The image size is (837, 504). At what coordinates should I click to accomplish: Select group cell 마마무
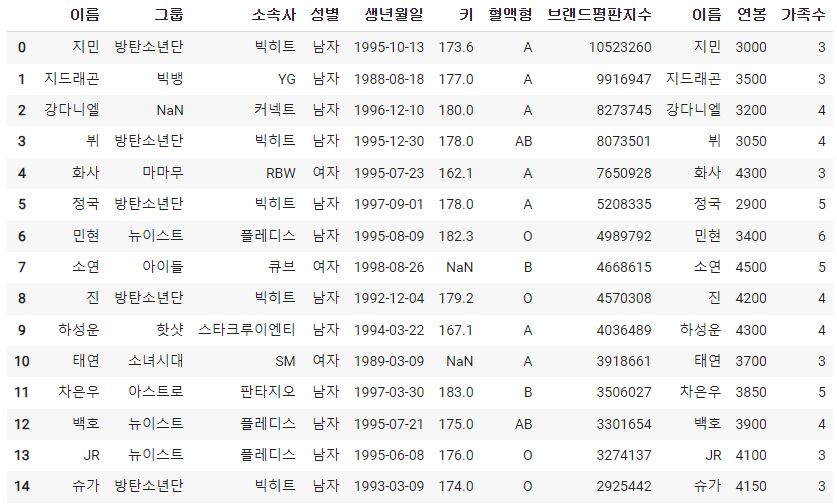163,173
